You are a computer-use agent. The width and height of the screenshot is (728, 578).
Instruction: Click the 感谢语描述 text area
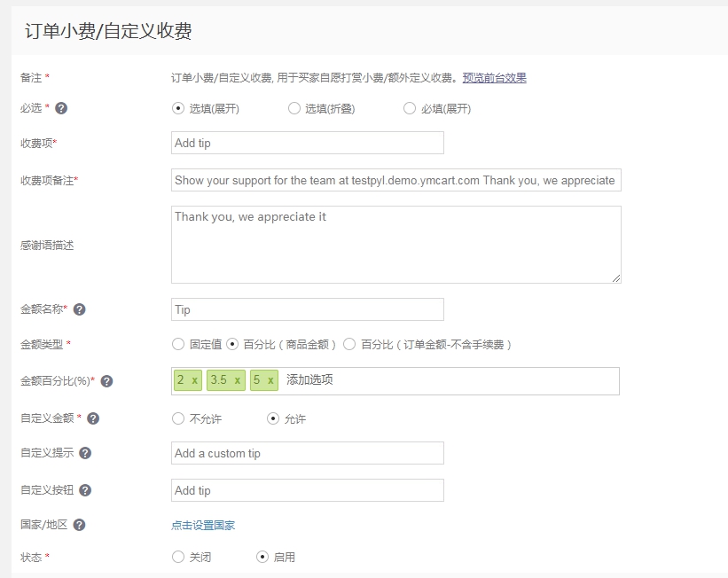(395, 245)
